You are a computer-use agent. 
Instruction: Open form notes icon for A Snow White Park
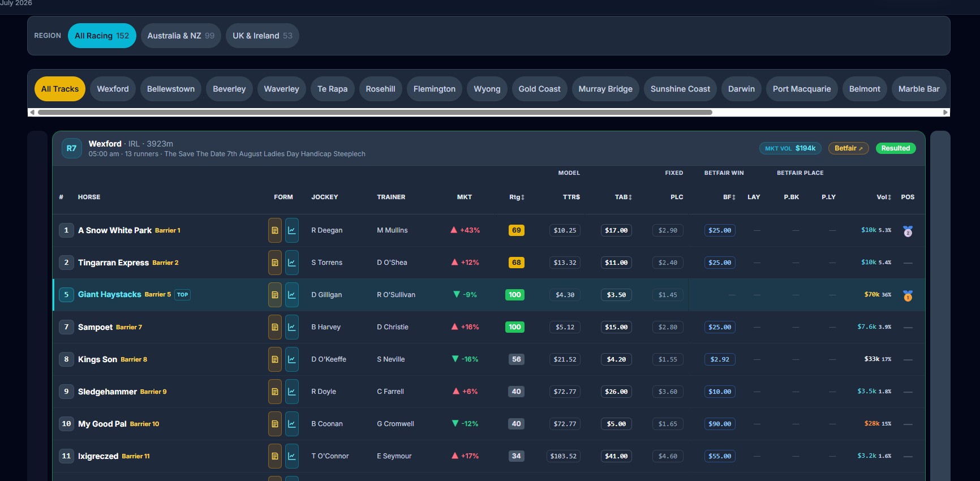pyautogui.click(x=275, y=230)
